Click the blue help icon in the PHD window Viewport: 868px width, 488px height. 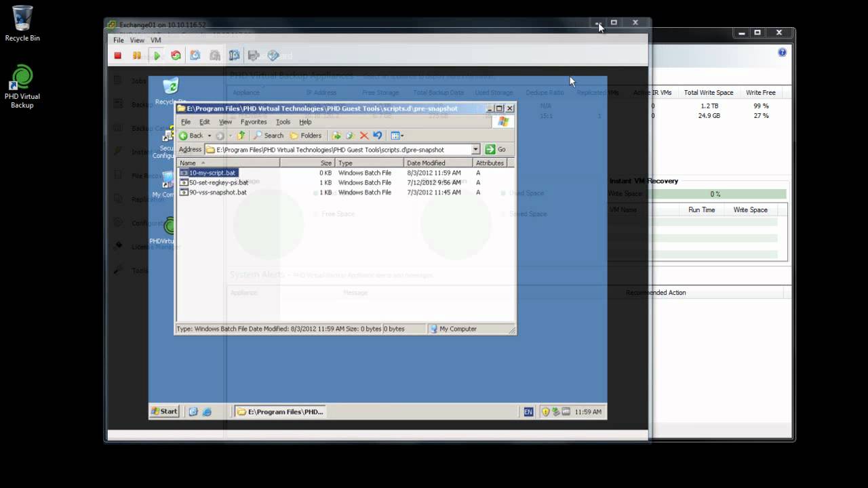[782, 52]
